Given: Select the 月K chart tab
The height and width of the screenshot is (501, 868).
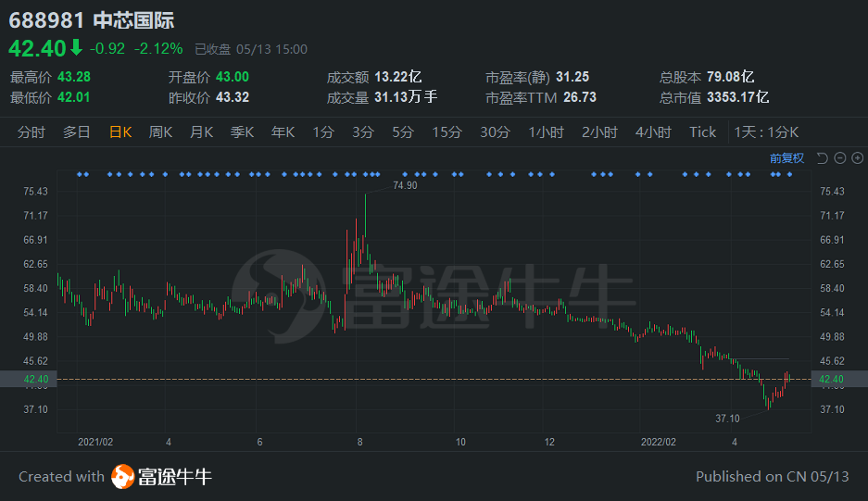Looking at the screenshot, I should [202, 132].
